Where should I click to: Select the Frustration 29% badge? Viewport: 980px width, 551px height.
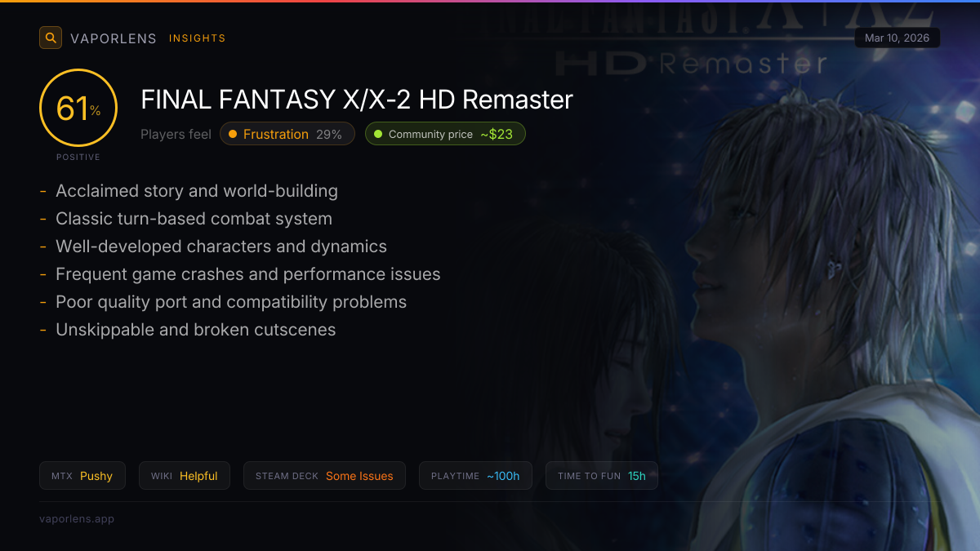coord(287,134)
